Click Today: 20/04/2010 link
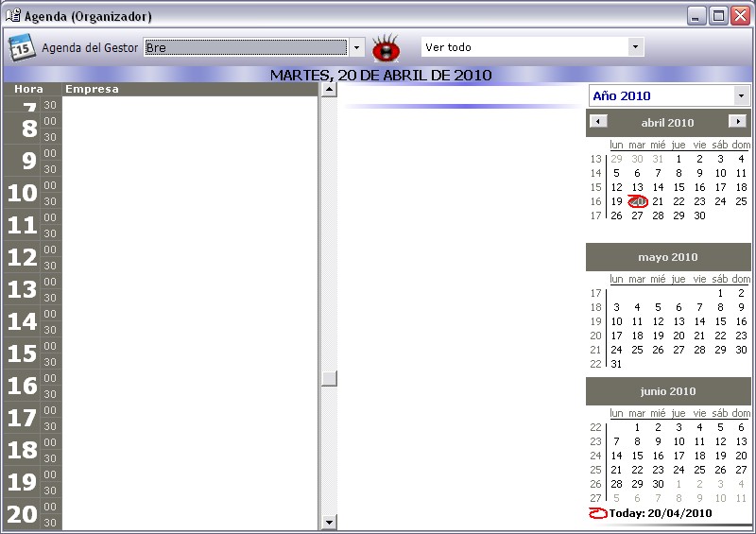This screenshot has width=756, height=534. 660,513
